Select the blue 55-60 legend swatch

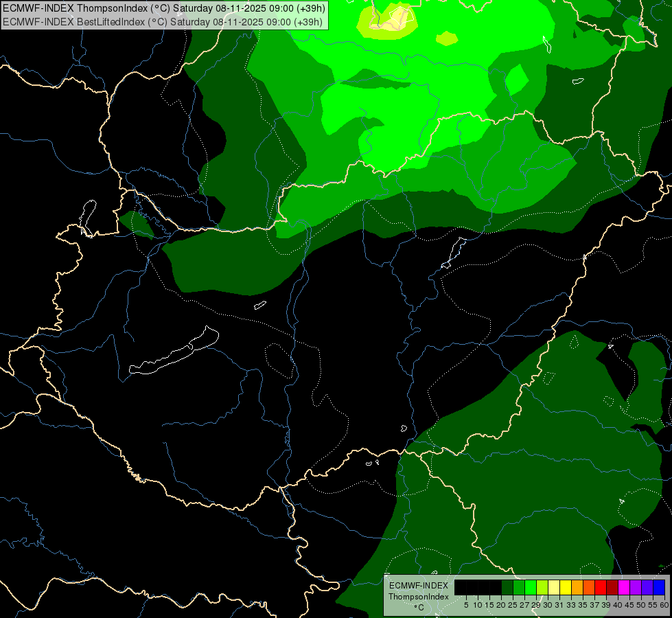point(659,588)
